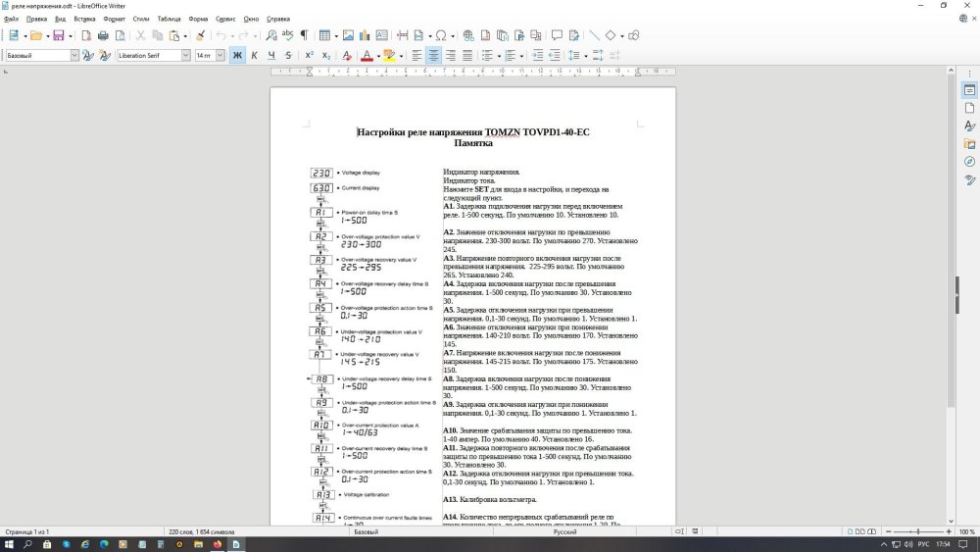Toggle formatting marks (¶)
Image resolution: width=980 pixels, height=552 pixels.
[x=305, y=35]
